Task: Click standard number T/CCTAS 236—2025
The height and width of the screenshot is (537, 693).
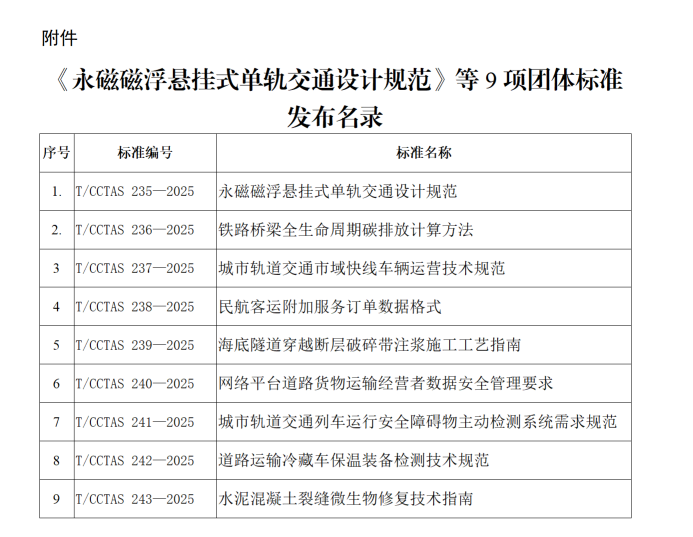Action: [x=135, y=229]
